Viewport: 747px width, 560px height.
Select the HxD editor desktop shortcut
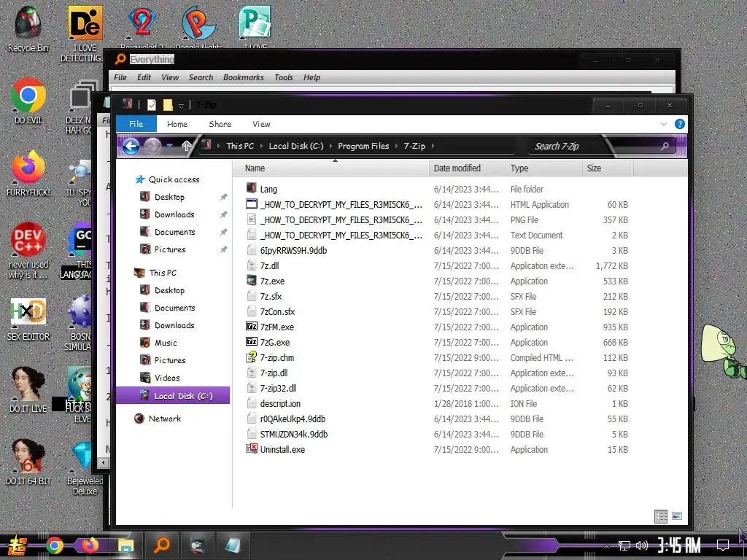click(x=28, y=319)
